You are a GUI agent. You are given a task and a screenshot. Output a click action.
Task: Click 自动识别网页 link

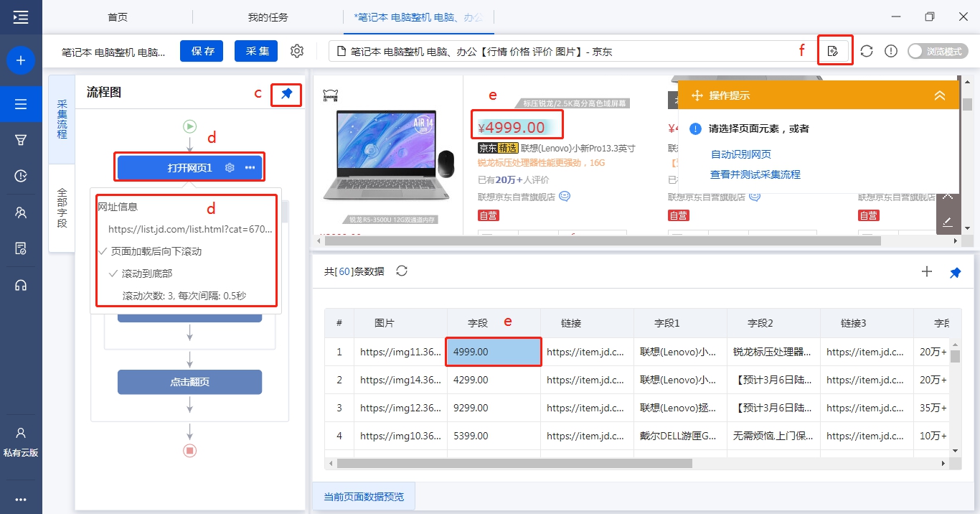741,154
